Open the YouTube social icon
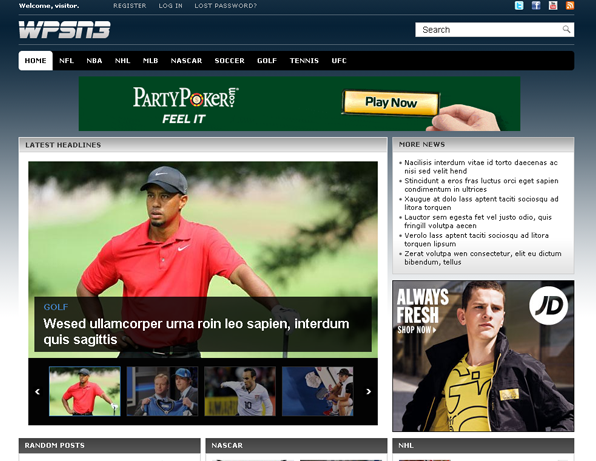596x461 pixels. [553, 5]
